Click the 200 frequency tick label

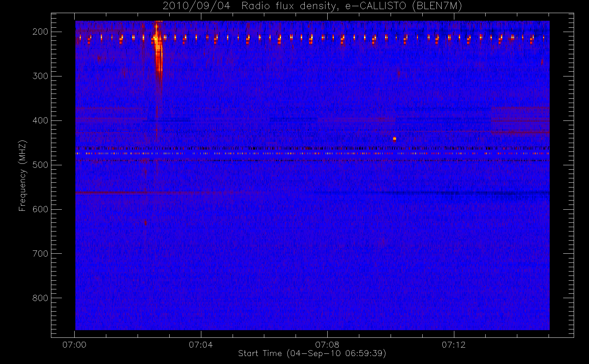pos(40,32)
